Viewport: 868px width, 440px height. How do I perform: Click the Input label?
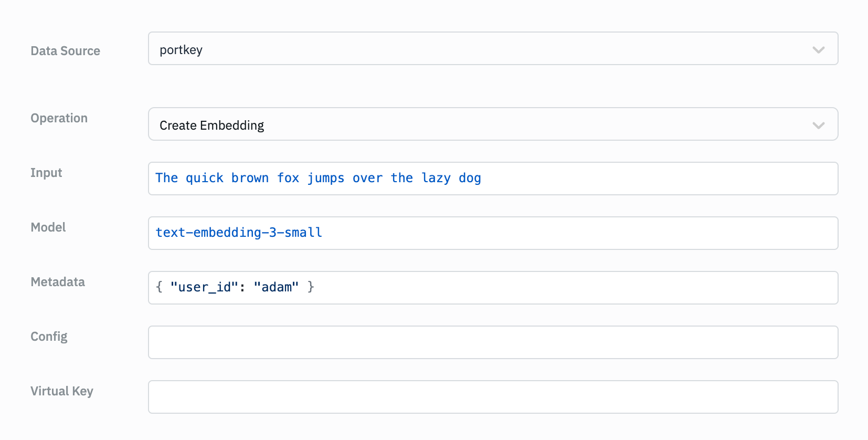click(x=46, y=173)
